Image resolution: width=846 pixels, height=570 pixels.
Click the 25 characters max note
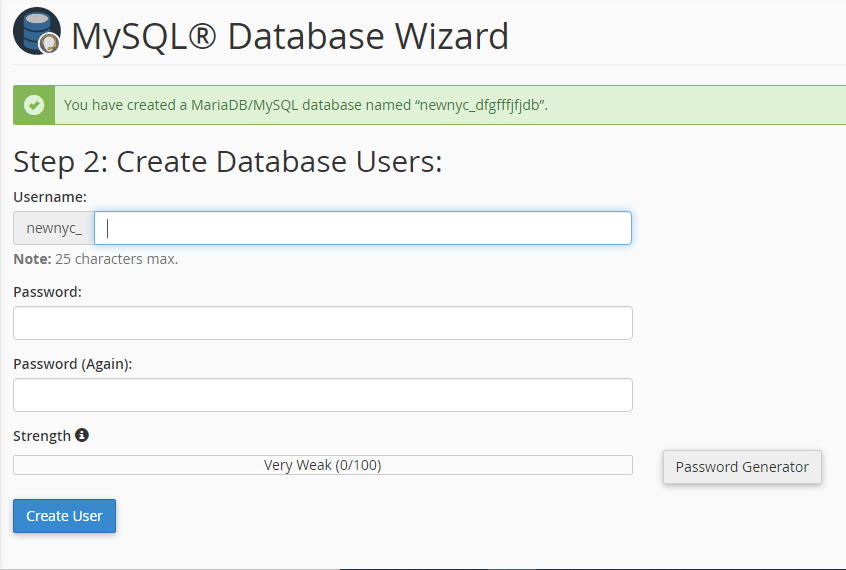click(95, 259)
